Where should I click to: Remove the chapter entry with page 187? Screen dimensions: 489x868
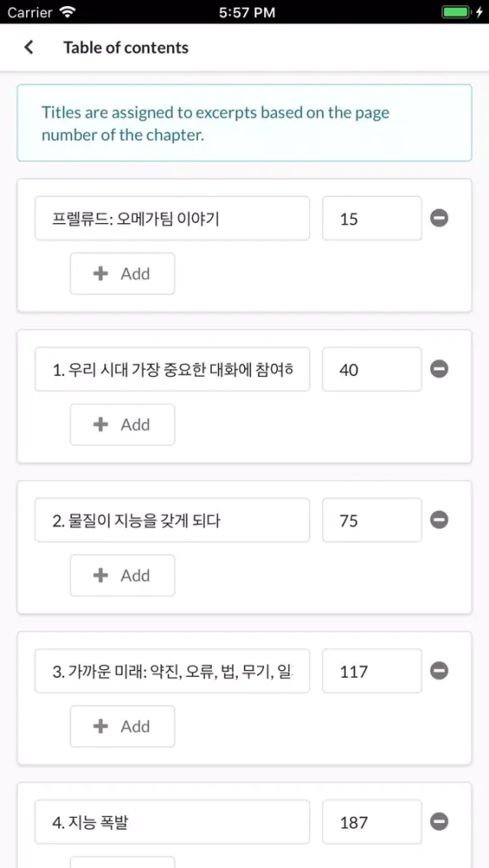[x=439, y=821]
